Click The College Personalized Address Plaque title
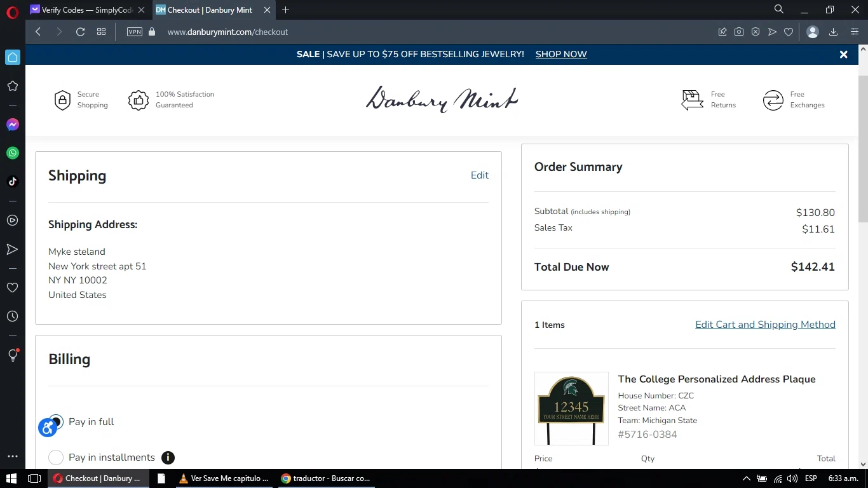Screen dimensions: 868x488 [x=717, y=379]
